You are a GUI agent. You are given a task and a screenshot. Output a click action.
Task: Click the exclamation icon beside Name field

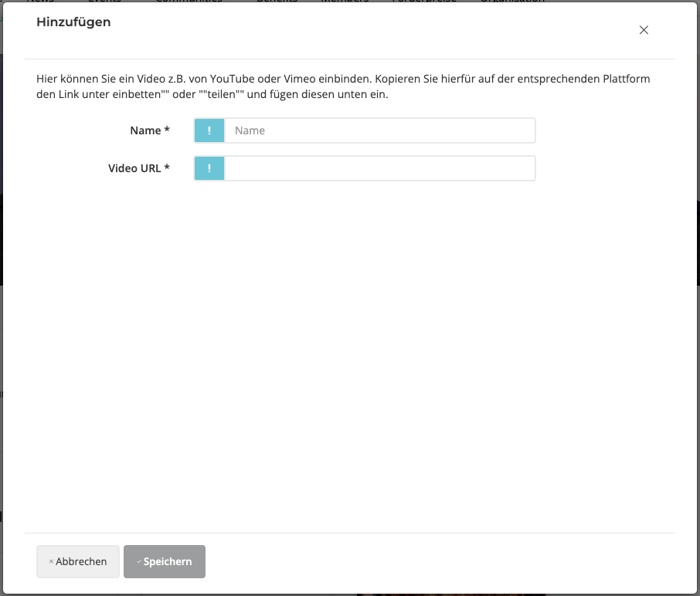[x=209, y=130]
